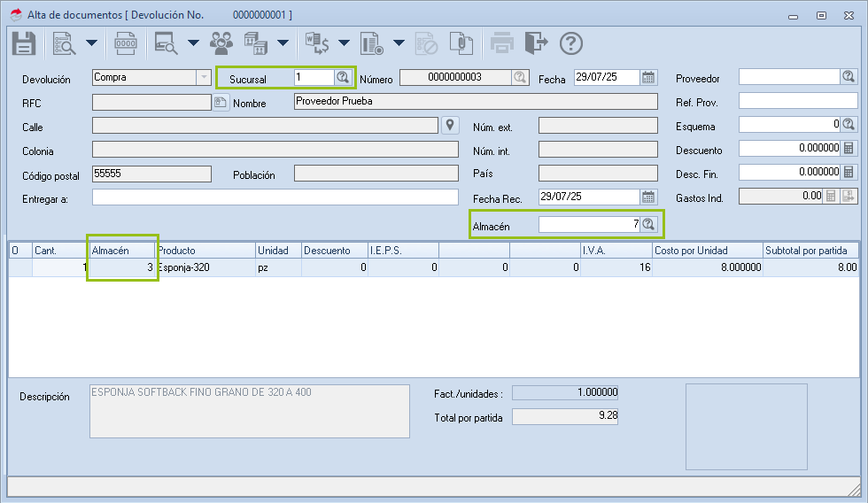Click the Entregar a input field
868x503 pixels.
pyautogui.click(x=275, y=197)
